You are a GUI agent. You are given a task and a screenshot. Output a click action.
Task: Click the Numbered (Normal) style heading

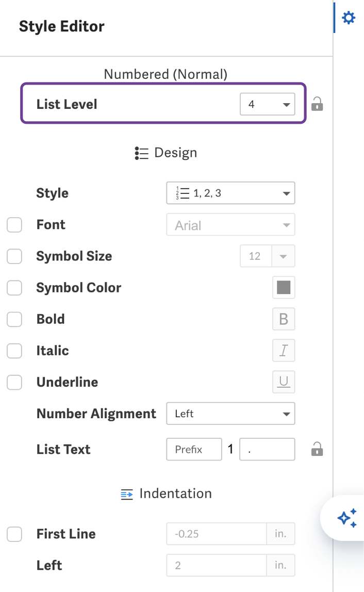pyautogui.click(x=166, y=74)
